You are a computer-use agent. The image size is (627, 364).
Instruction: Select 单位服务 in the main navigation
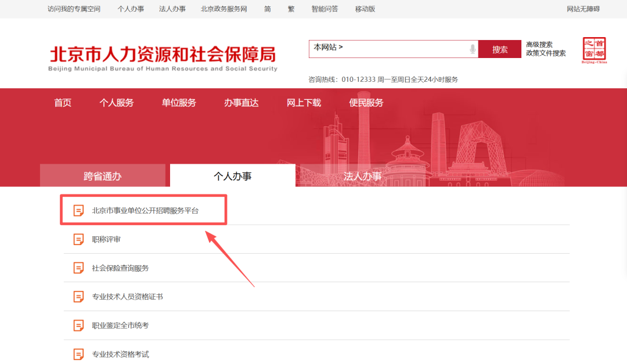pyautogui.click(x=179, y=103)
